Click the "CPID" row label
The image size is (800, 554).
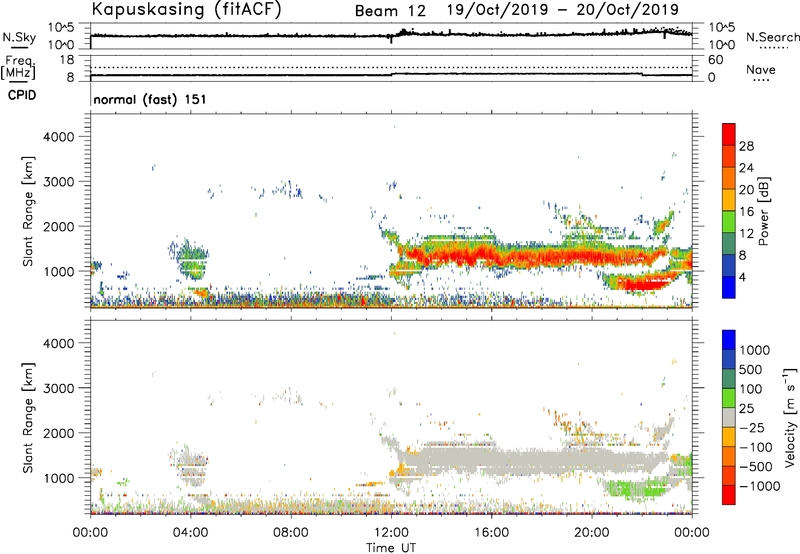coord(22,95)
